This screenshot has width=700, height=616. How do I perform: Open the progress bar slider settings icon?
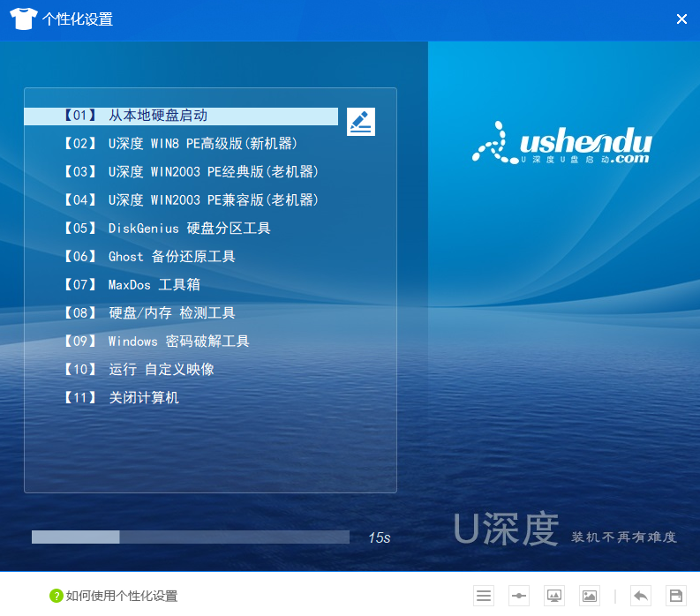pyautogui.click(x=519, y=596)
